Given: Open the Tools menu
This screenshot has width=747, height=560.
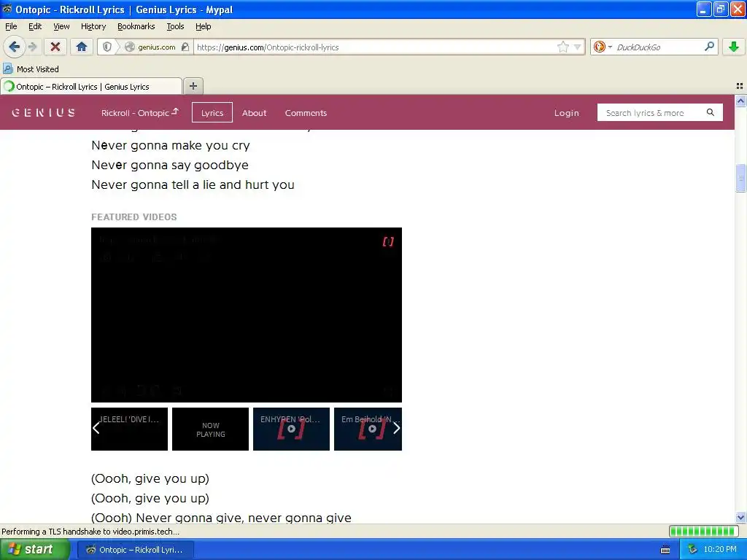Looking at the screenshot, I should point(175,26).
